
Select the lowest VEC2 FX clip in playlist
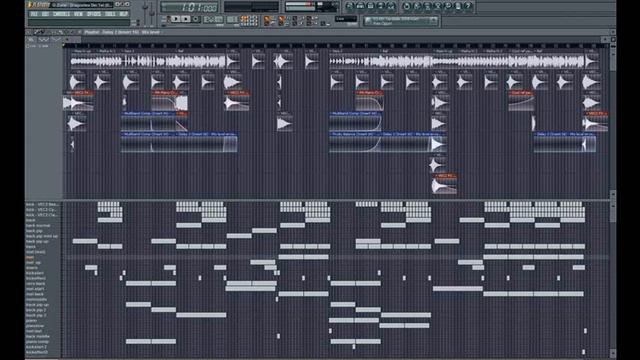[x=444, y=184]
